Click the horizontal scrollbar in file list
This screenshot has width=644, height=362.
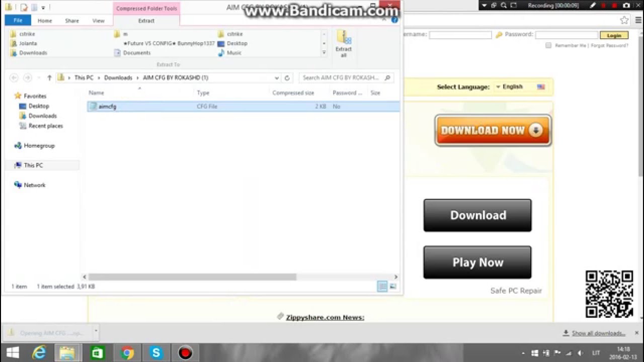tap(192, 277)
